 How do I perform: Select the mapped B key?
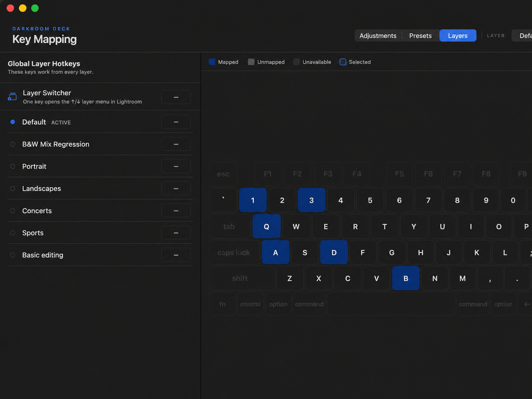406,278
